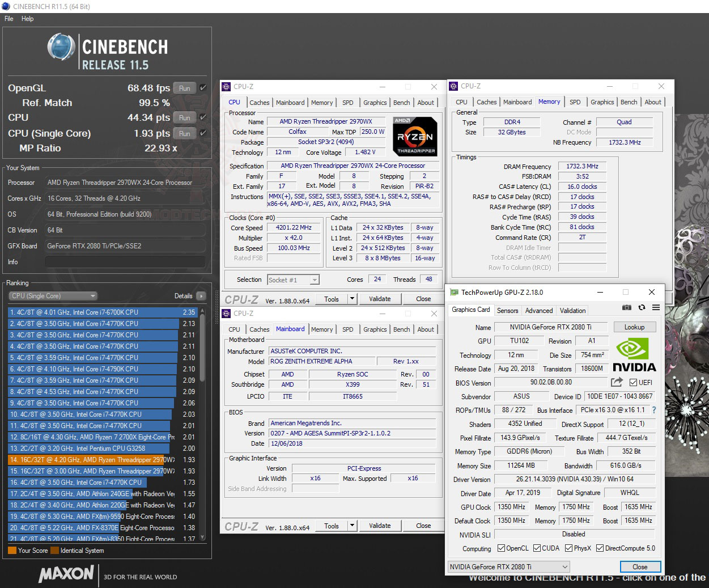Switch to the Sensors tab in GPU-Z
This screenshot has width=709, height=588.
(507, 310)
